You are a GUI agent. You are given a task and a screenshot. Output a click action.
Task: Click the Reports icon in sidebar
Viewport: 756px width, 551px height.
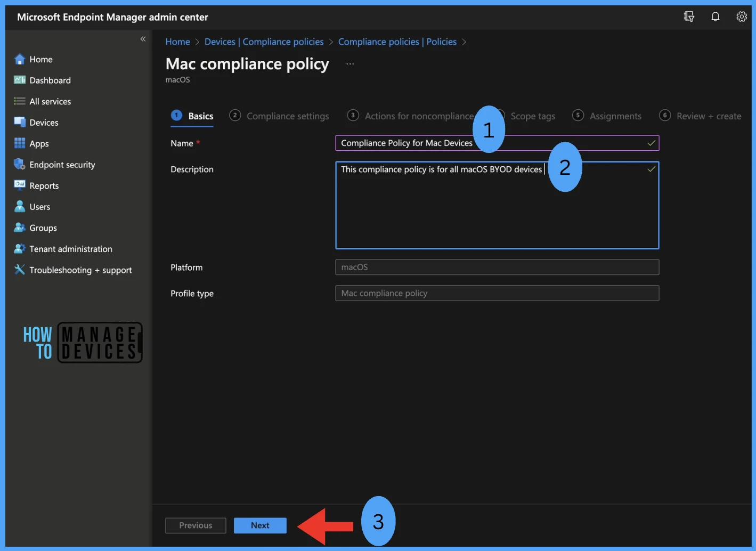click(x=20, y=185)
